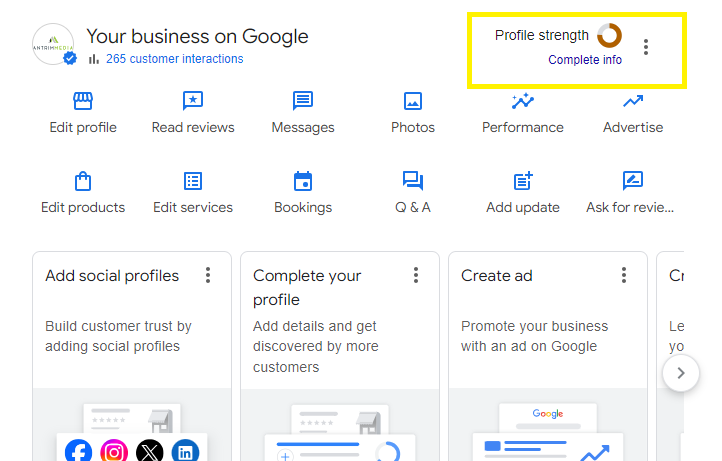Click the Complete info link
722x461 pixels.
[x=585, y=60]
